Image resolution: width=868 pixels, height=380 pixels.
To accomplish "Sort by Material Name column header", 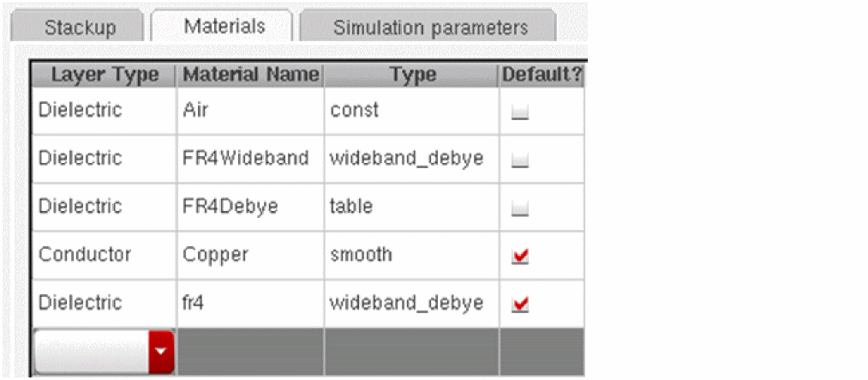I will click(250, 75).
